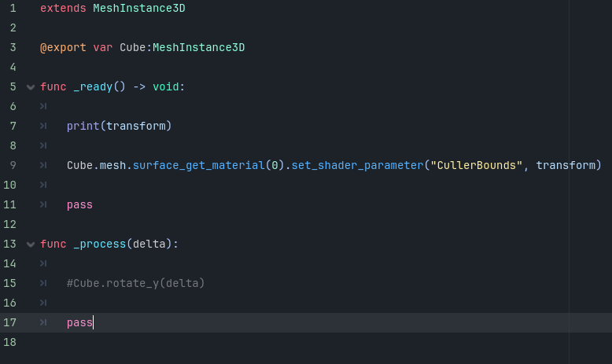Click the "CullerBounds" string literal
Image resolution: width=612 pixels, height=364 pixels.
point(476,165)
